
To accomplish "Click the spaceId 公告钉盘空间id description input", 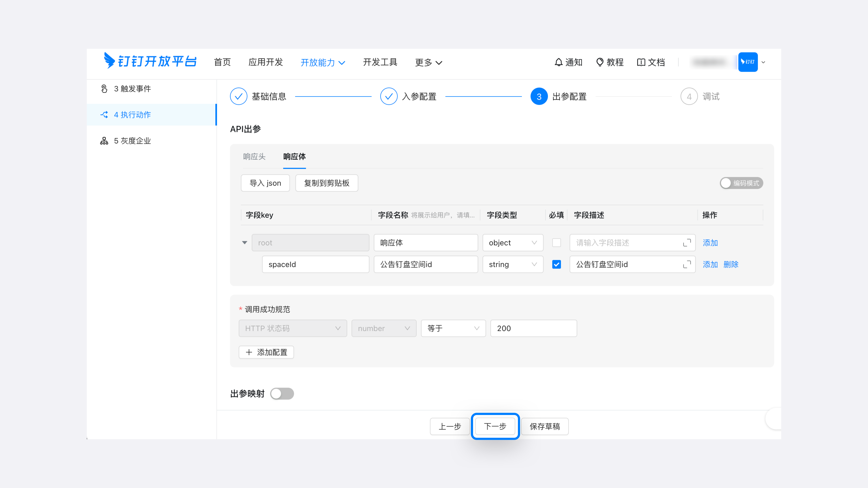I will (632, 264).
